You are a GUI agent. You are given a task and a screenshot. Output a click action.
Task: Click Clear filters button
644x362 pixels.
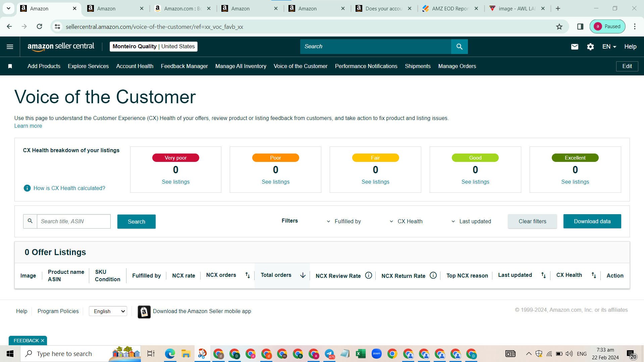(x=532, y=221)
